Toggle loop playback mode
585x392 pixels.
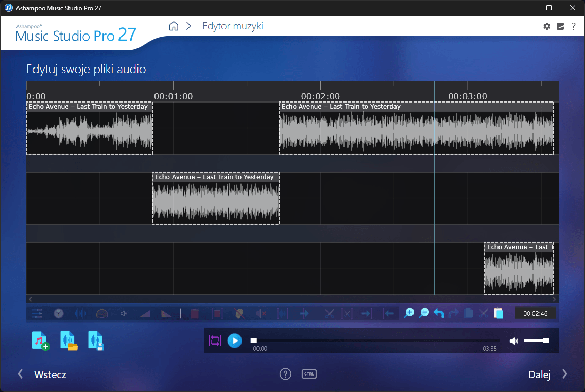coord(215,340)
